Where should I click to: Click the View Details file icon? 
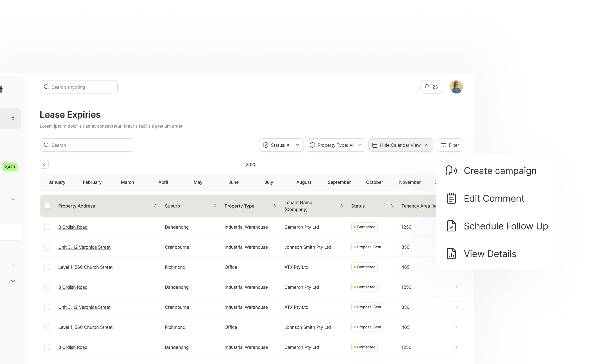click(451, 254)
